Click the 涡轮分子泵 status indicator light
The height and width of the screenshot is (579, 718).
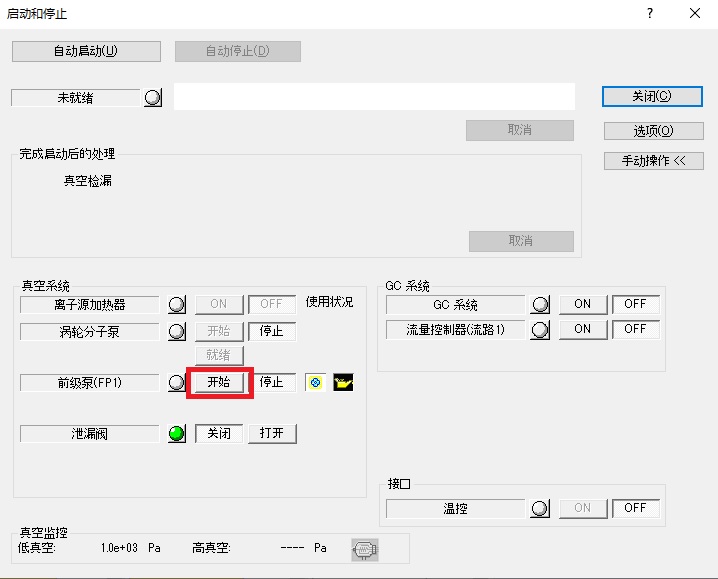point(177,331)
